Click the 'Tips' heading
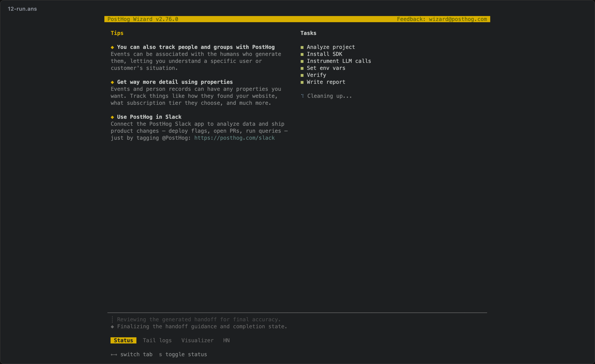 117,33
